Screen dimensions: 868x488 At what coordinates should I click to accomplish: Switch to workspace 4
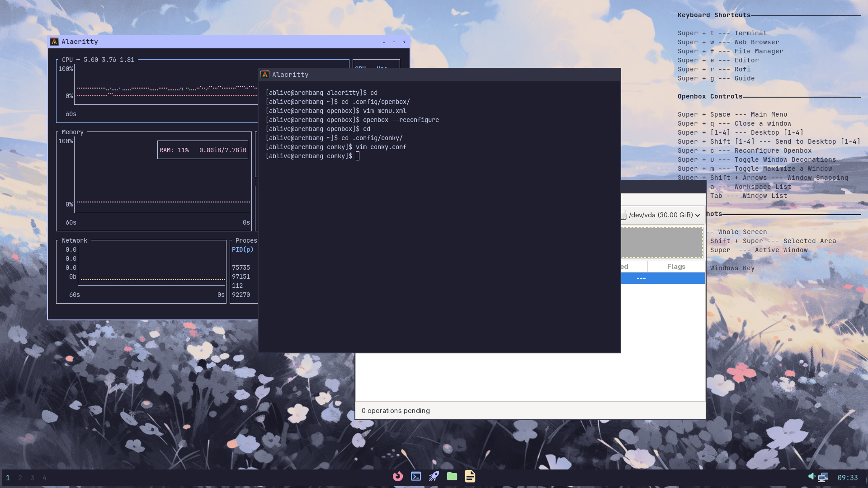tap(44, 478)
